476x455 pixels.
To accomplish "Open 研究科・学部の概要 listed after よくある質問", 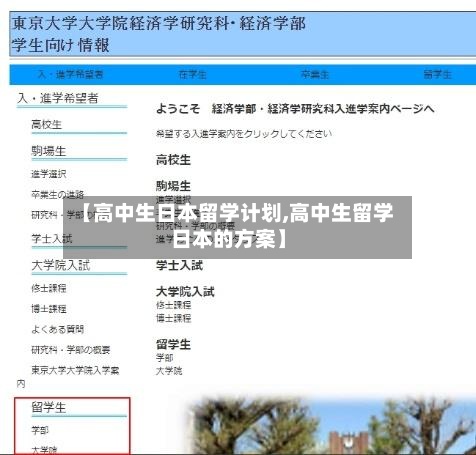I will click(x=71, y=350).
